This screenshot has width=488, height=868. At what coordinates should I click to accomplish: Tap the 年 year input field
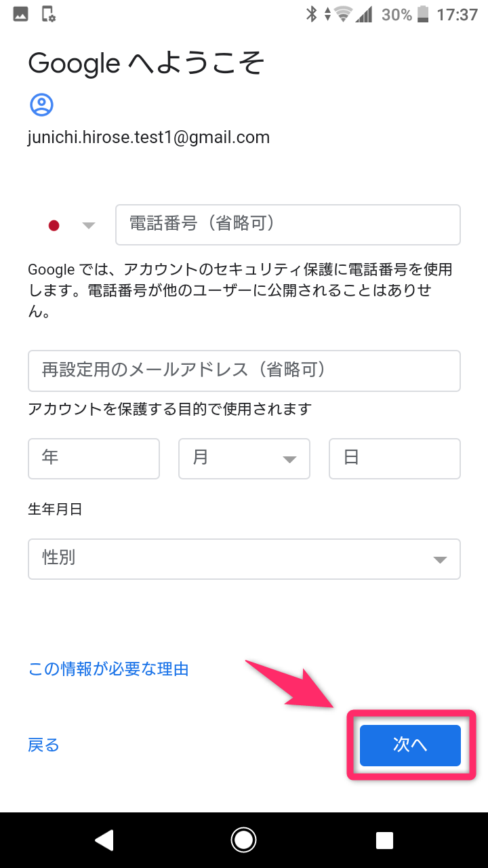coord(94,458)
